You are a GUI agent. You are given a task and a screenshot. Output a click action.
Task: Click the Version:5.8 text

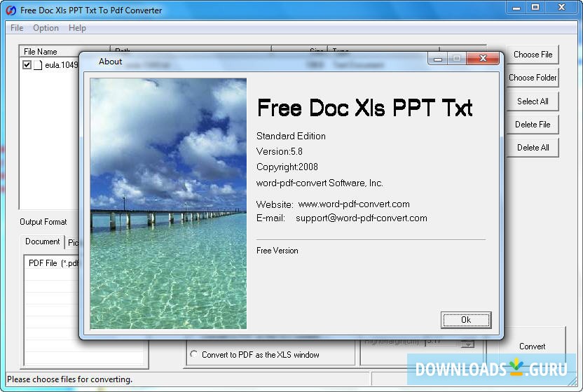click(x=279, y=152)
